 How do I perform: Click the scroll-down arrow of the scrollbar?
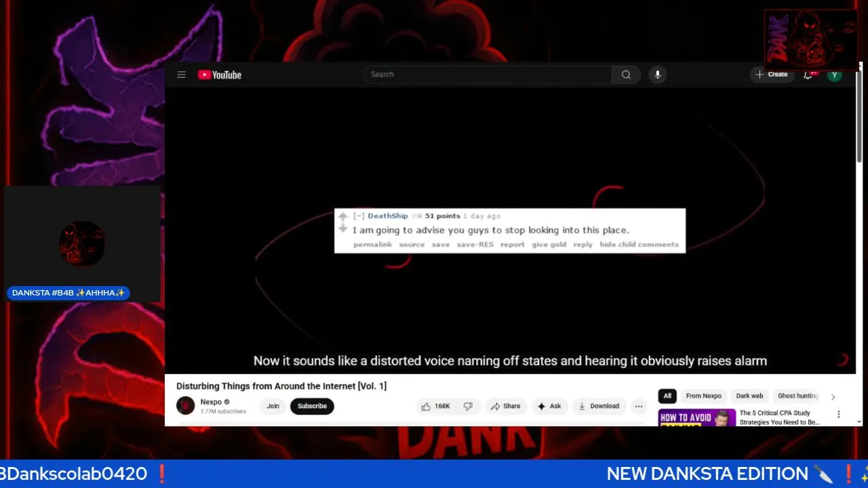(859, 422)
